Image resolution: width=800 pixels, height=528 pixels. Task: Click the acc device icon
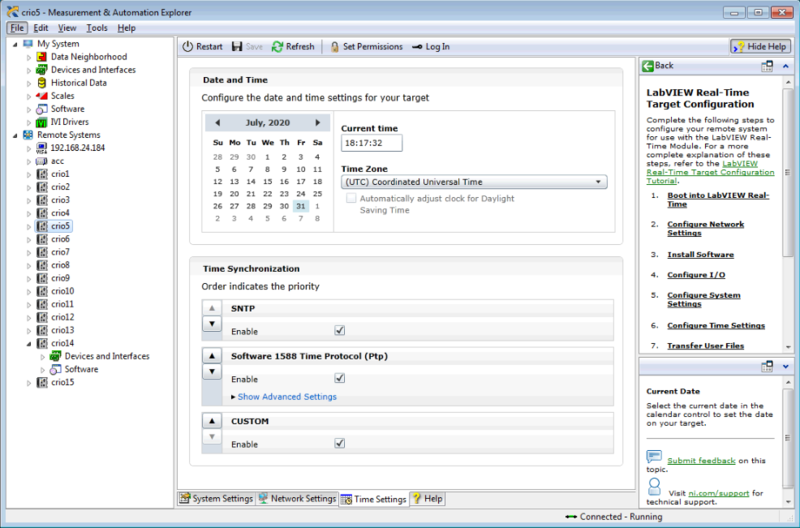click(42, 161)
